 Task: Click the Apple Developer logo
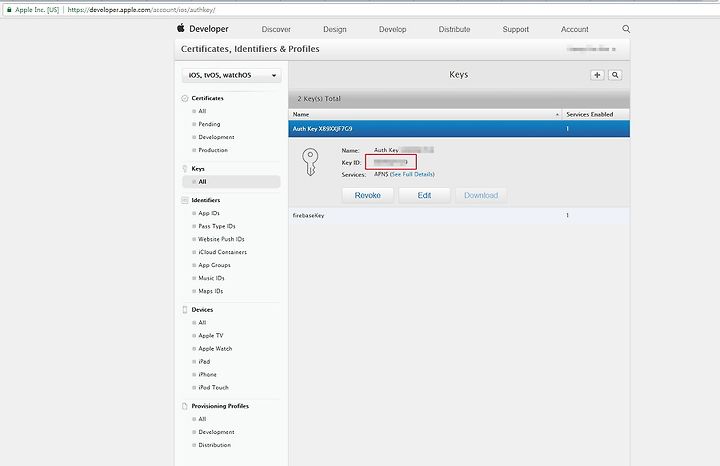point(202,28)
